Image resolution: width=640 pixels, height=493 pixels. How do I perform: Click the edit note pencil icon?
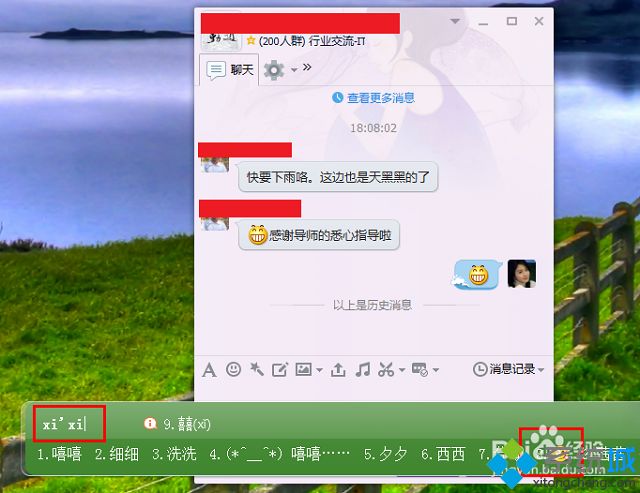coord(280,370)
